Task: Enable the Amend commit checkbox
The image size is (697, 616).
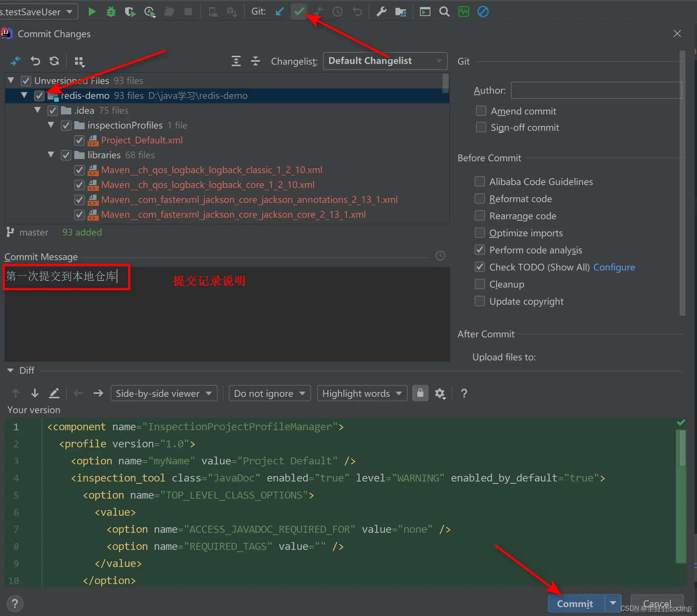Action: click(481, 111)
